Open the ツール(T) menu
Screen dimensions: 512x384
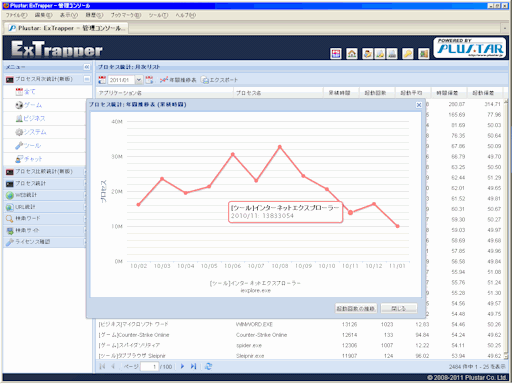(x=158, y=15)
